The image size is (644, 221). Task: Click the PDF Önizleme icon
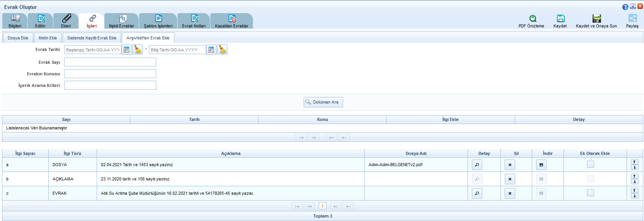click(533, 19)
